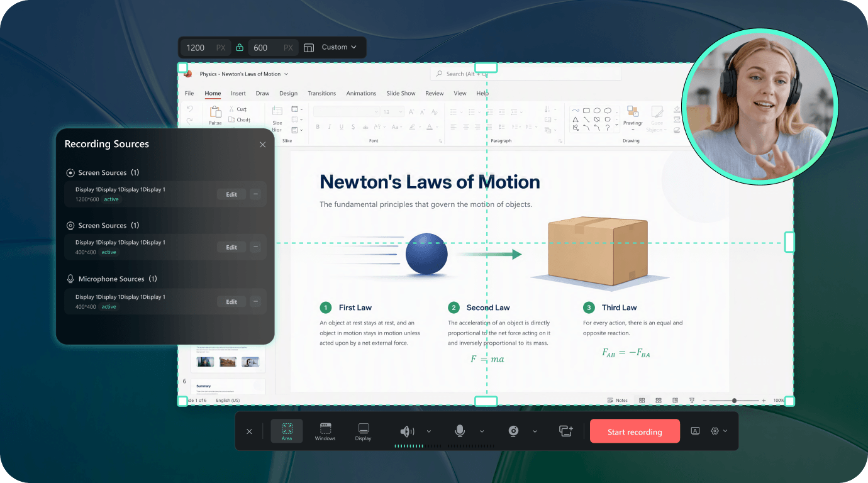The height and width of the screenshot is (483, 868).
Task: Switch to the Draw ribbon tab
Action: tap(262, 93)
